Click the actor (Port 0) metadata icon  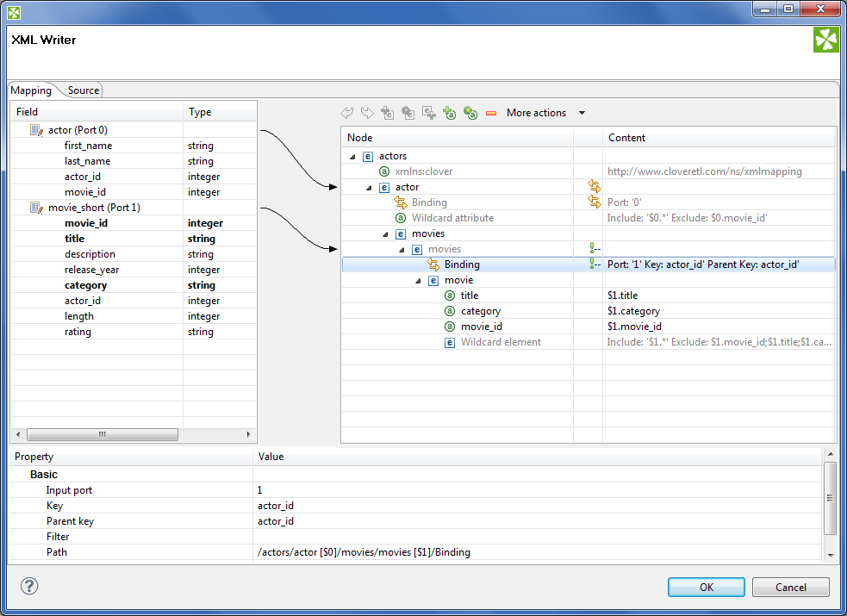36,130
